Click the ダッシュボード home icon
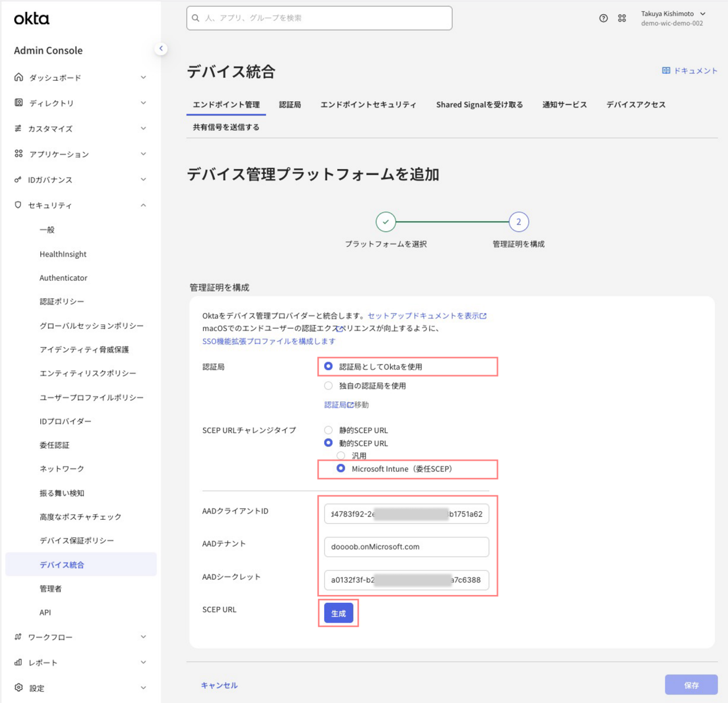This screenshot has width=728, height=703. tap(19, 77)
